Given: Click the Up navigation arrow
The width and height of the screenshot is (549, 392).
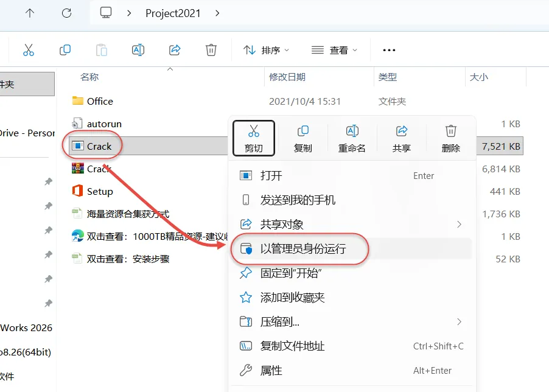Looking at the screenshot, I should click(30, 13).
